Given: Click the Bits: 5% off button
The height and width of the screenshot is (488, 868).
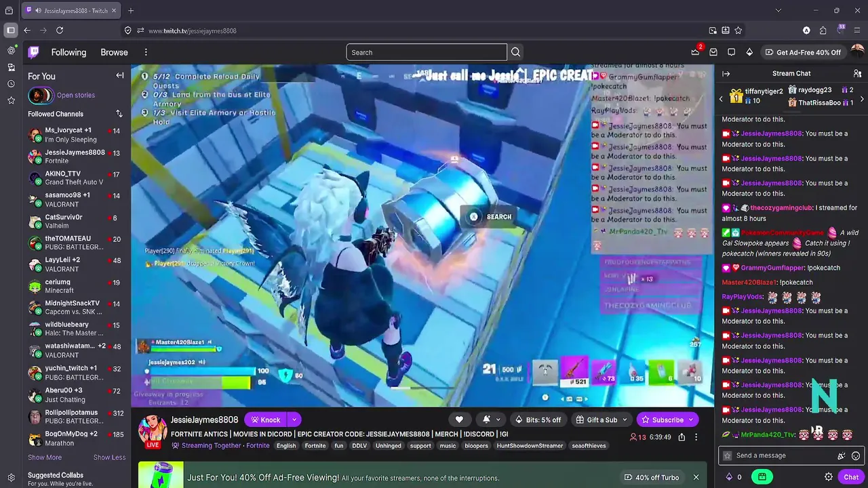Looking at the screenshot, I should click(538, 420).
